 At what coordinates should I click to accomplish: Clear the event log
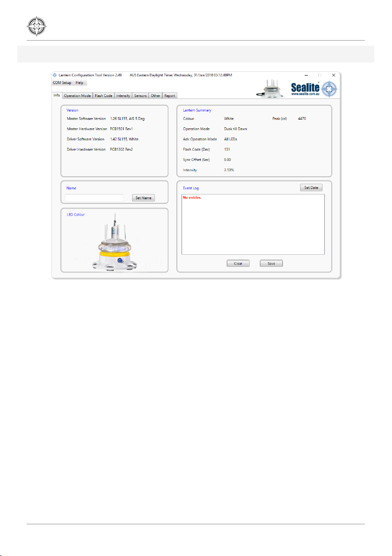pos(238,264)
